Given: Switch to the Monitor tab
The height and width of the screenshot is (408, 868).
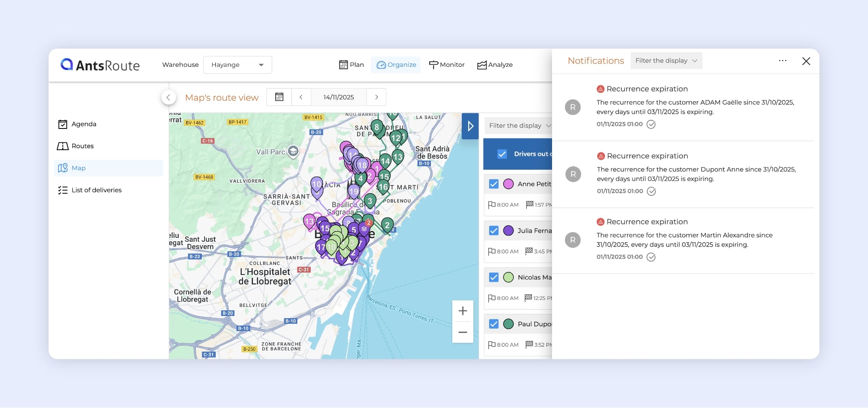Looking at the screenshot, I should point(447,65).
